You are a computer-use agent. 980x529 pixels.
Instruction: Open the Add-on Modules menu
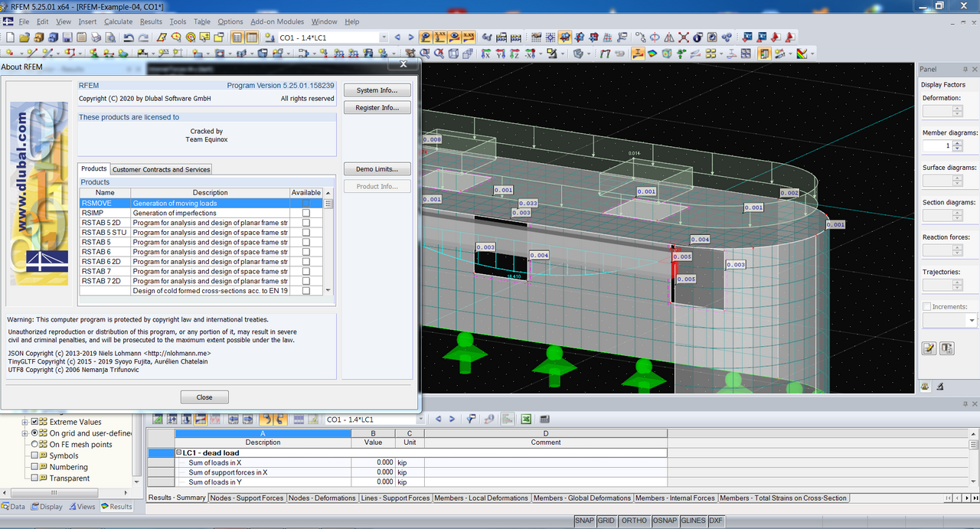click(276, 21)
